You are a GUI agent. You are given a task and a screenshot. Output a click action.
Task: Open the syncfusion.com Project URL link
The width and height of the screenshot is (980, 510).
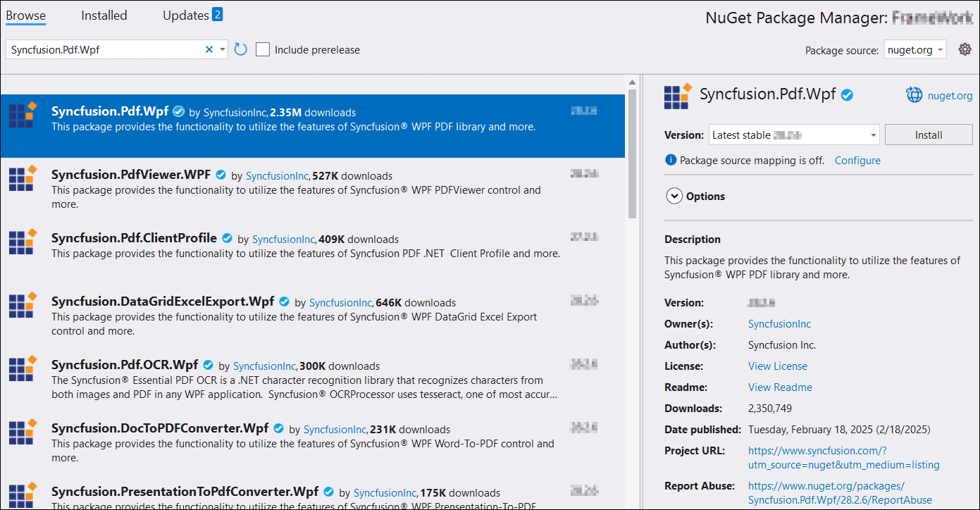coord(843,458)
